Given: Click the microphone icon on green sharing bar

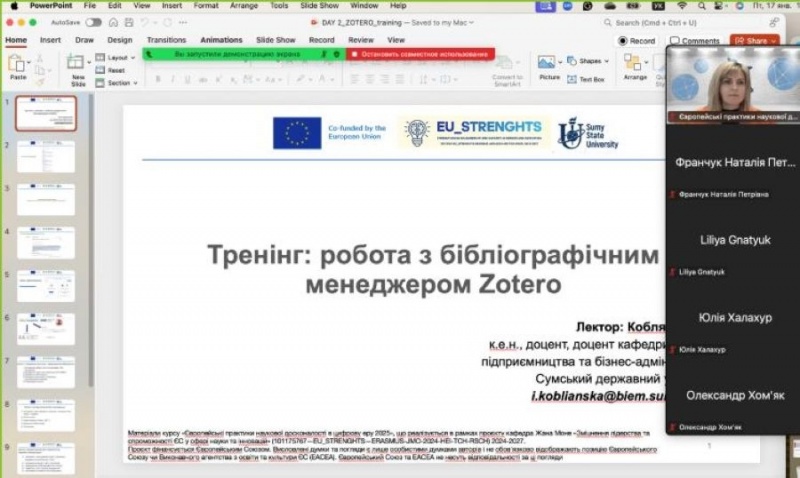Looking at the screenshot, I should pyautogui.click(x=323, y=54).
